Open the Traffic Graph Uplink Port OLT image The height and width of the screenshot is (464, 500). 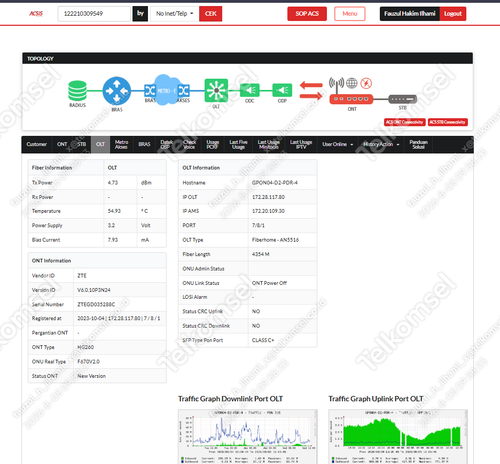[398, 437]
